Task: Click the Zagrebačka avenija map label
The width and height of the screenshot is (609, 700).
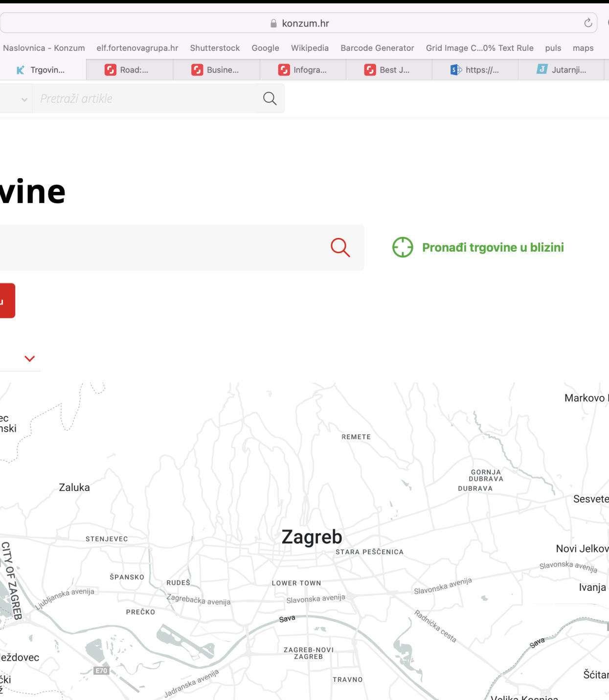Action: (x=198, y=600)
